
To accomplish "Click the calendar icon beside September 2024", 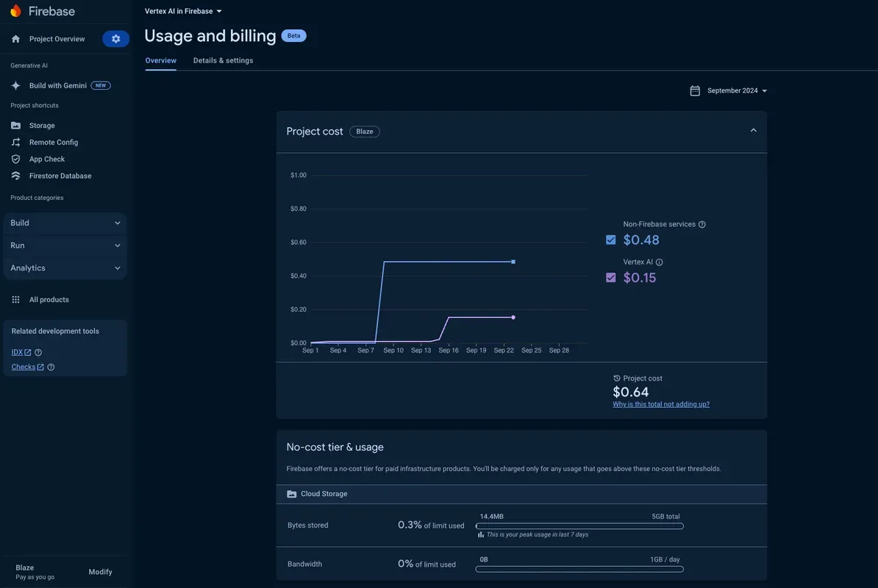I will tap(695, 90).
